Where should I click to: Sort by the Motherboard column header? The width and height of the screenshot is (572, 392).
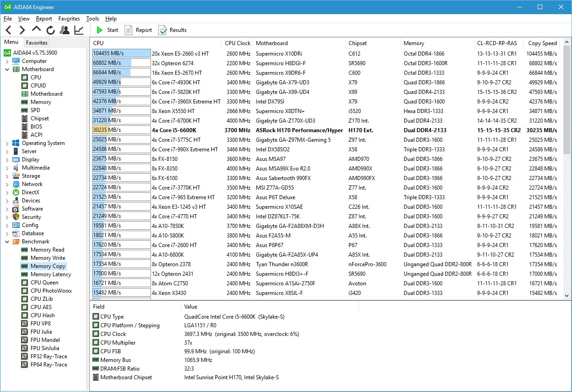pyautogui.click(x=299, y=43)
